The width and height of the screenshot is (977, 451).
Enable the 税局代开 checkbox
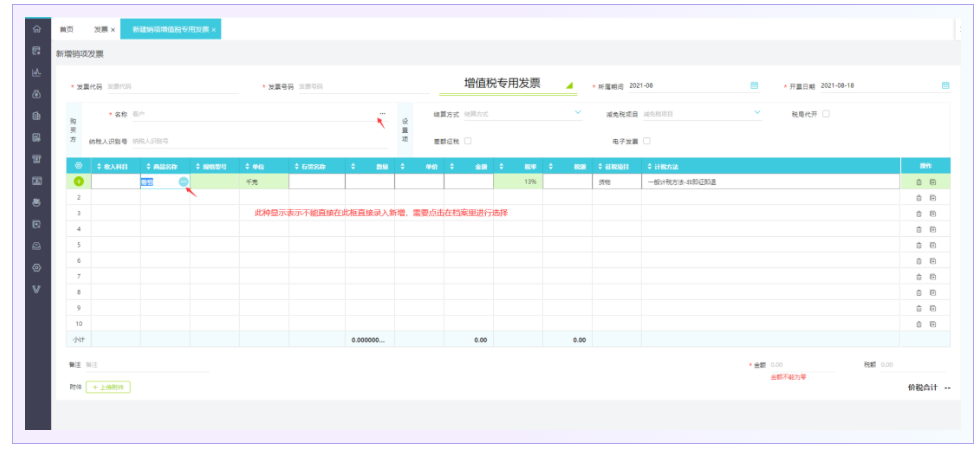(825, 114)
